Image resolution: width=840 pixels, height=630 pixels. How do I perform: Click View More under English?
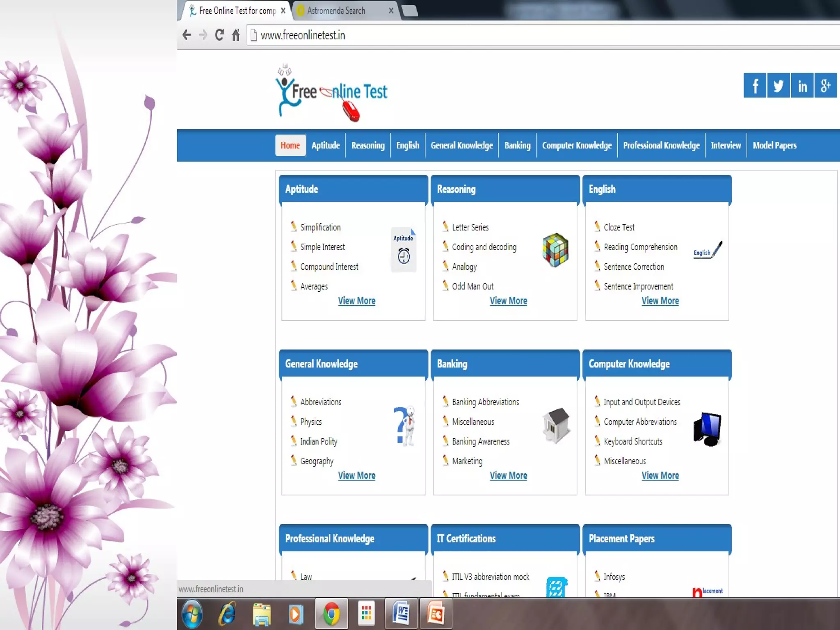click(660, 301)
